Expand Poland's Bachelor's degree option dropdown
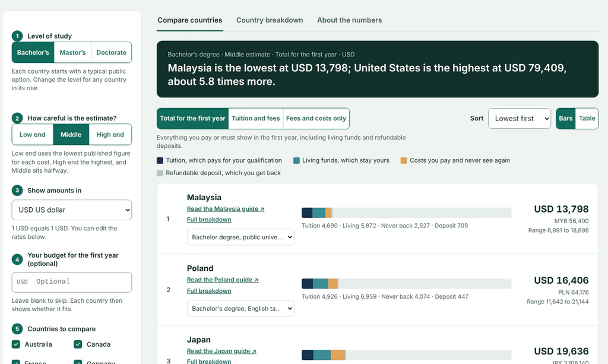 point(240,309)
